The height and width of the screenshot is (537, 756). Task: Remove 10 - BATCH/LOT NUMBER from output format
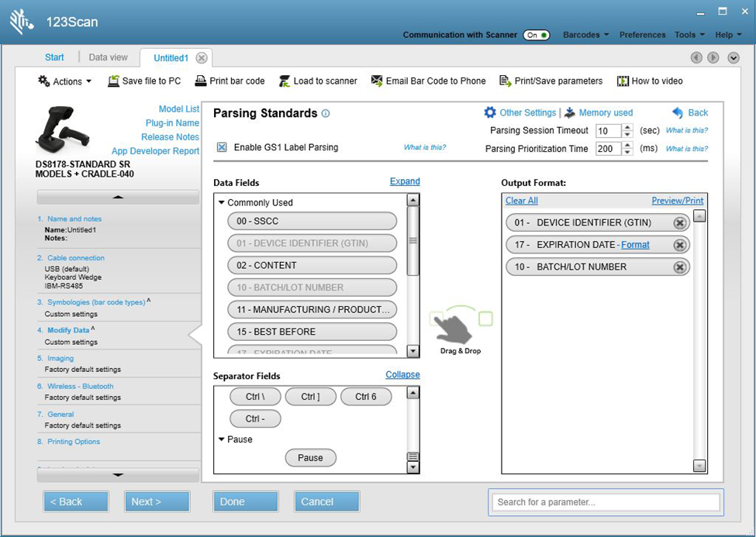coord(680,267)
